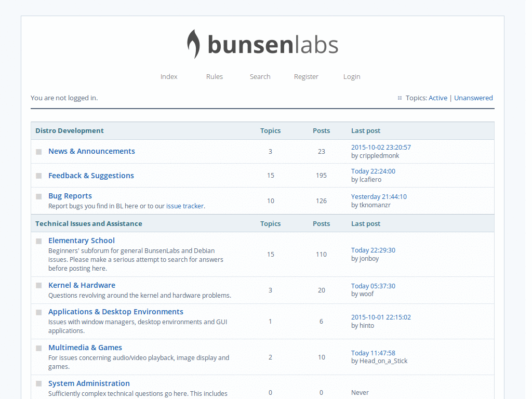Click the status icon next to System Administration
Image resolution: width=532 pixels, height=399 pixels.
[39, 383]
